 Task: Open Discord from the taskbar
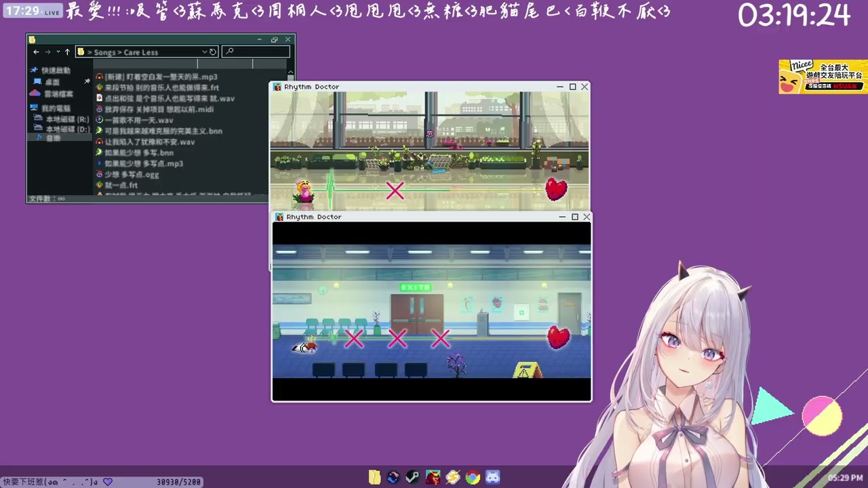pyautogui.click(x=493, y=477)
